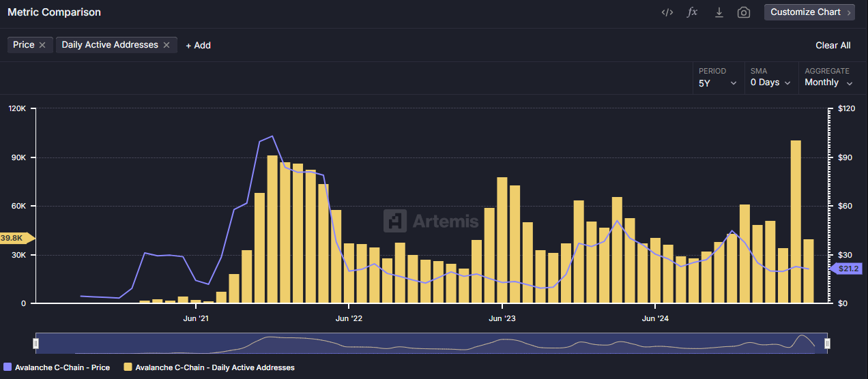The image size is (868, 379).
Task: Click the Customize Chart button
Action: click(809, 12)
